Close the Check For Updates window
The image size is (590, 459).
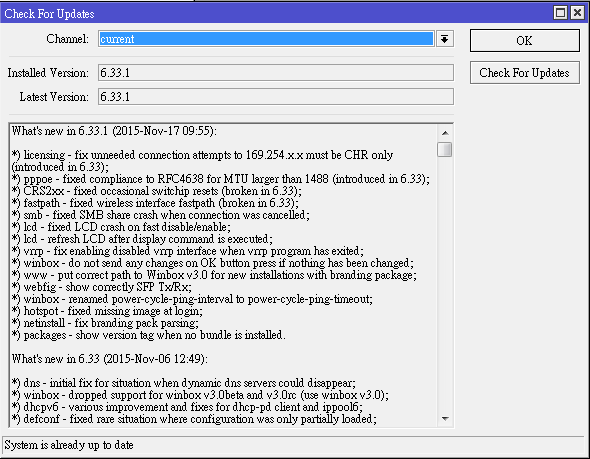pyautogui.click(x=577, y=13)
